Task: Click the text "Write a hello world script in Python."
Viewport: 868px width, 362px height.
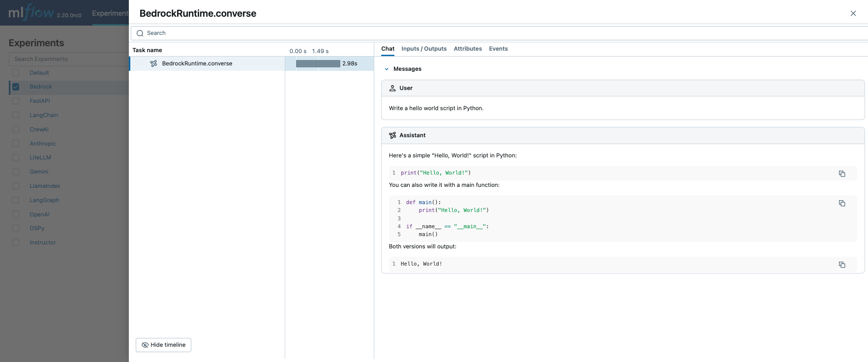Action: coord(436,108)
